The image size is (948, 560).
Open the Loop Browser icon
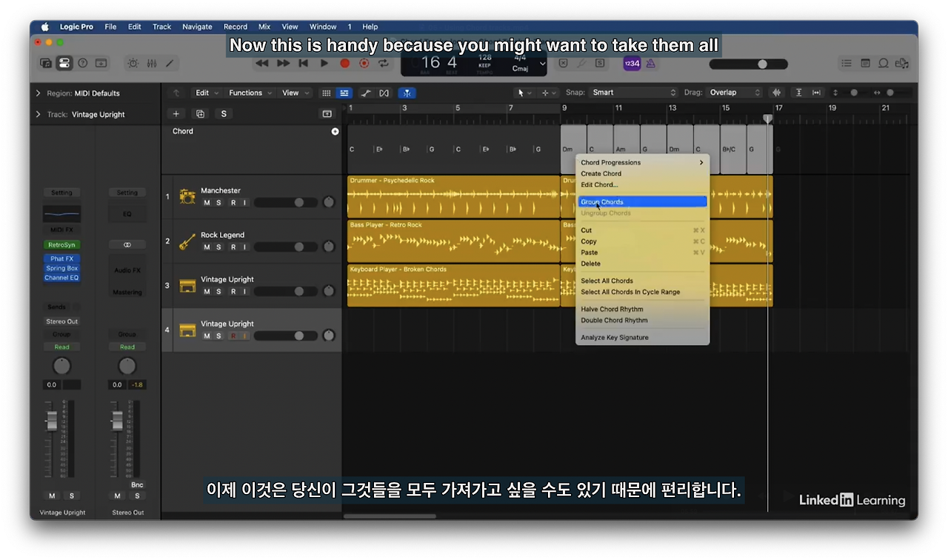[x=883, y=64]
